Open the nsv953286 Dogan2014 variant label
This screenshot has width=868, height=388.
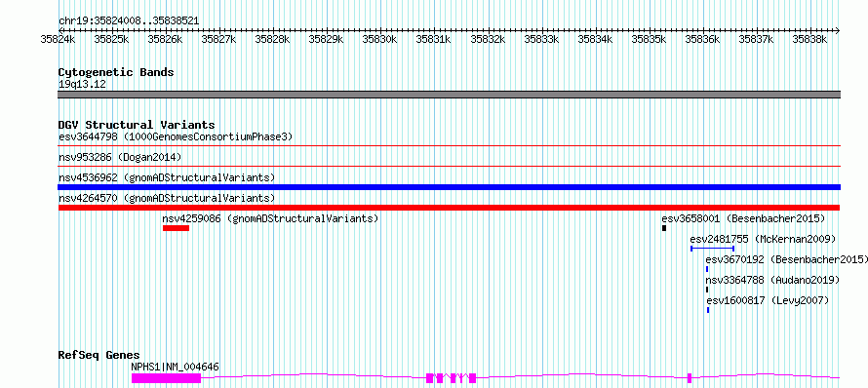pos(120,157)
